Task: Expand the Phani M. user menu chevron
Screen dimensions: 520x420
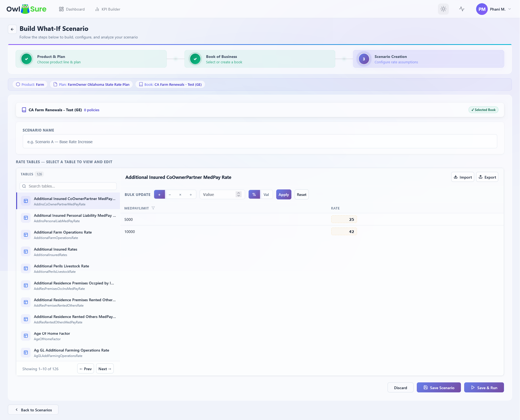Action: point(509,9)
